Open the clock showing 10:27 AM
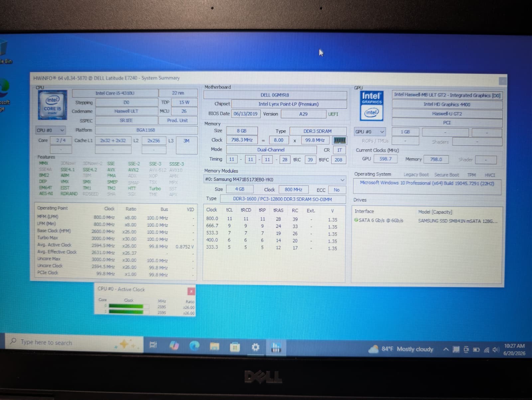The image size is (532, 400). pyautogui.click(x=514, y=350)
